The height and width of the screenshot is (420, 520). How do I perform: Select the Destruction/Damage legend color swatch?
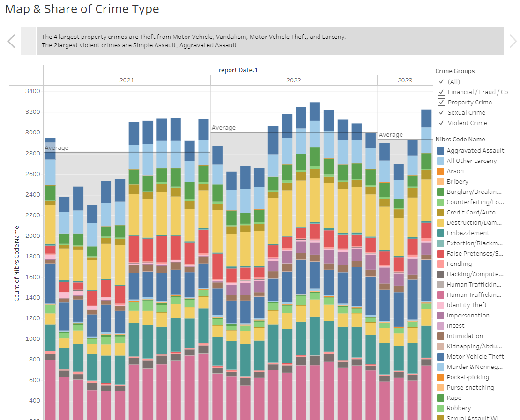440,222
